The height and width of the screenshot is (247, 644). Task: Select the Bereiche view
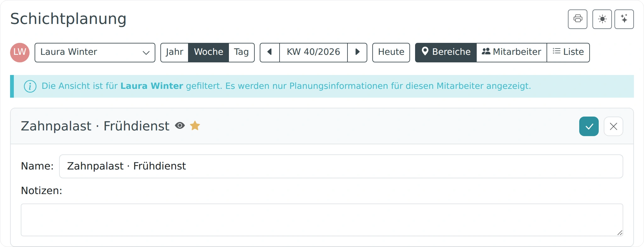pos(446,53)
